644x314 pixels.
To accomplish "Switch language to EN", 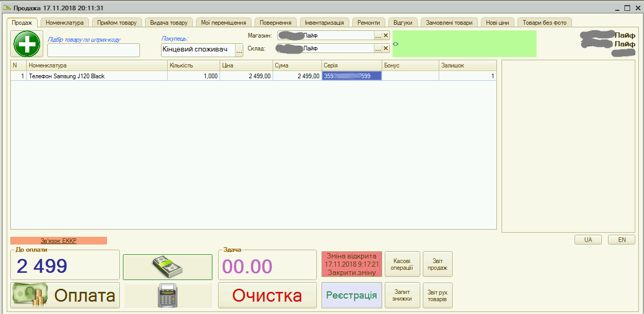I will (621, 240).
